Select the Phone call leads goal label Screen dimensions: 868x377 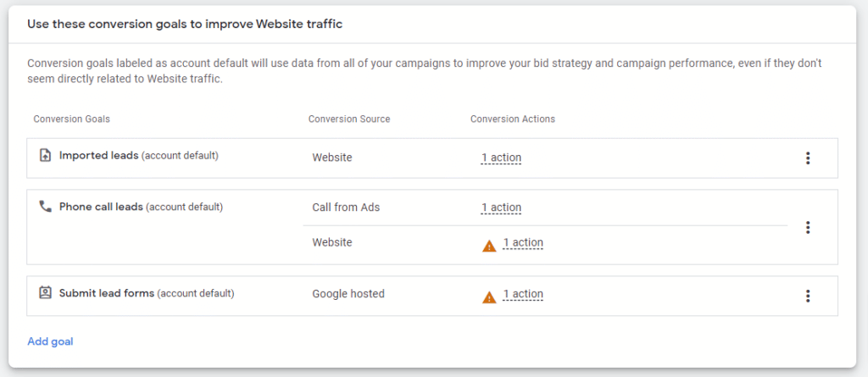pos(102,207)
